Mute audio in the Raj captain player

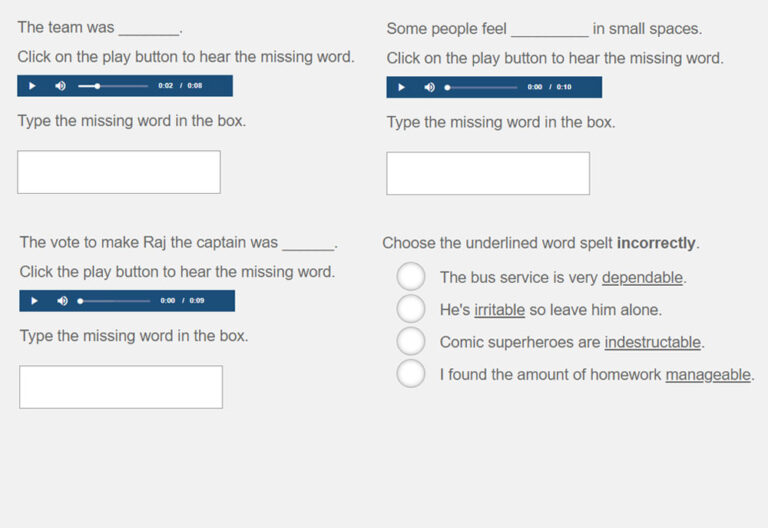tap(62, 300)
